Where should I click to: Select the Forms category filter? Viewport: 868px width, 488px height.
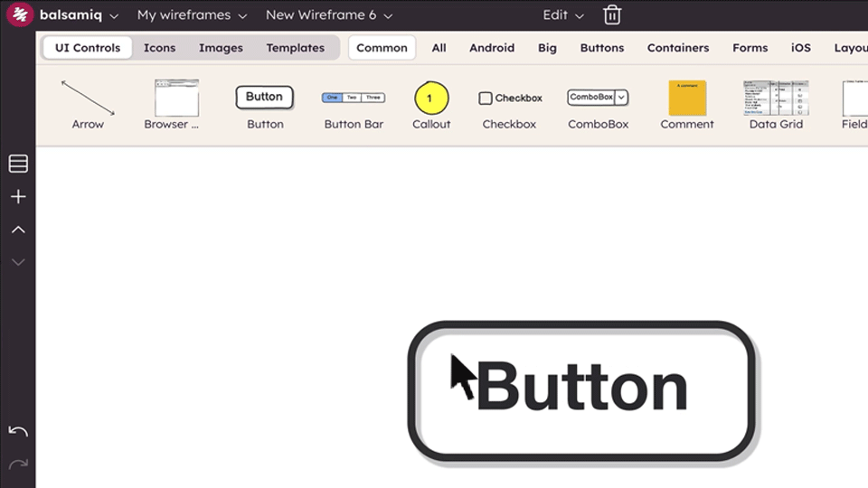(x=750, y=48)
